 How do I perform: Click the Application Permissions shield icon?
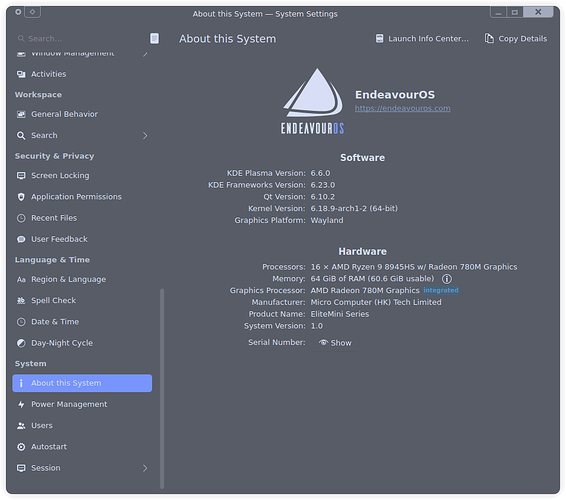click(21, 197)
